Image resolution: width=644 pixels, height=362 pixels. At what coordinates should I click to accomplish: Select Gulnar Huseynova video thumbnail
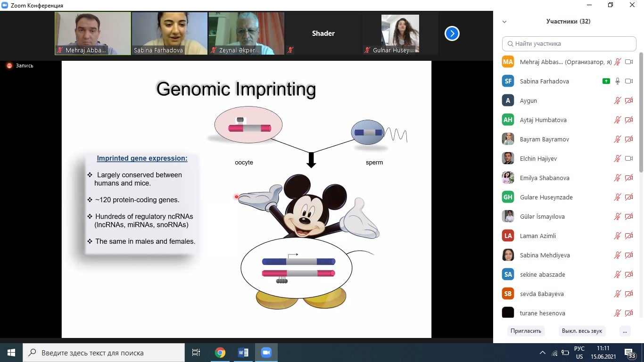400,33
